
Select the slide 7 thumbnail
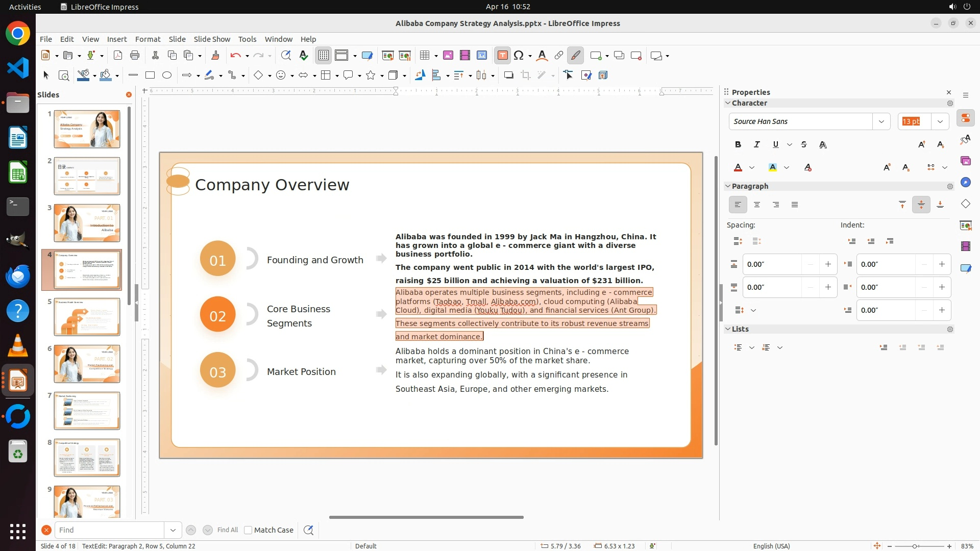click(87, 411)
